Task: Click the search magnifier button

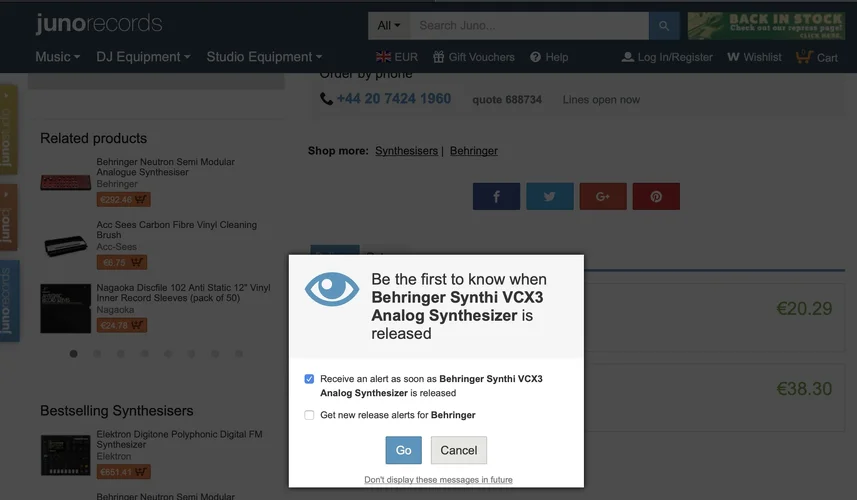Action: pos(664,26)
